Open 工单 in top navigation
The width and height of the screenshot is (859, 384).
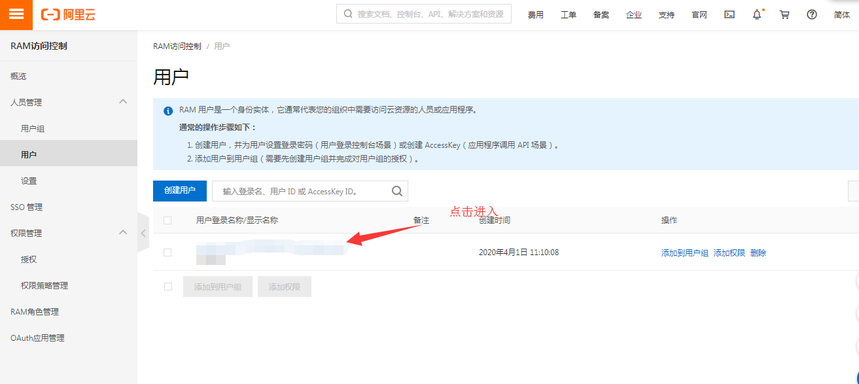pos(568,15)
